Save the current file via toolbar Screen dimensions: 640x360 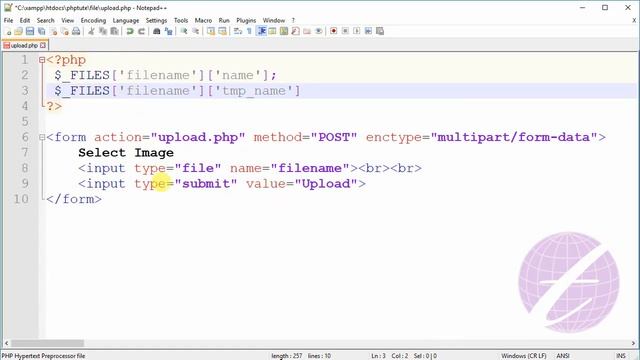30,31
